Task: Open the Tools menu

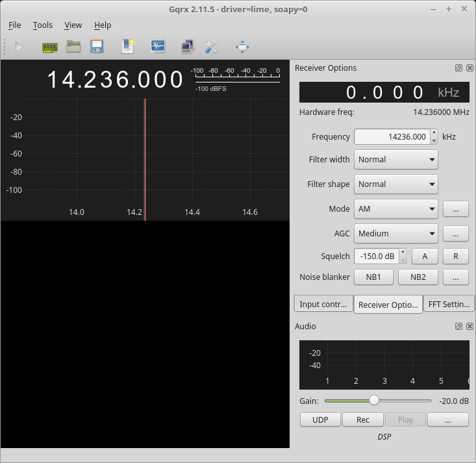Action: 43,25
